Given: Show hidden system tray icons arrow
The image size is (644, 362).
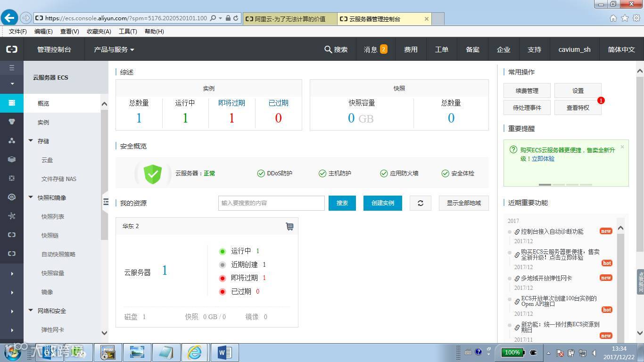Looking at the screenshot, I should (548, 353).
